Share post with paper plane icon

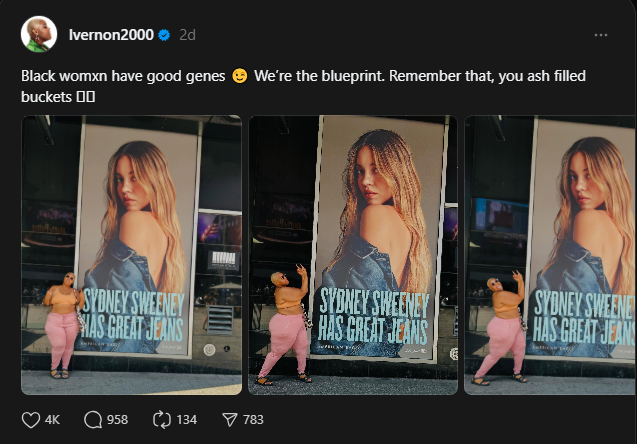(x=230, y=420)
